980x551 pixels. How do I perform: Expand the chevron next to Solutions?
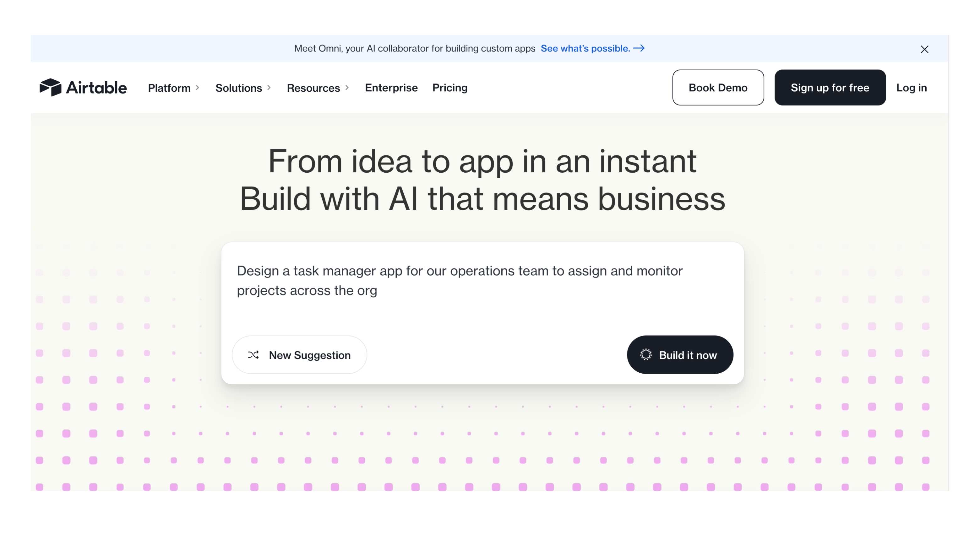coord(269,88)
